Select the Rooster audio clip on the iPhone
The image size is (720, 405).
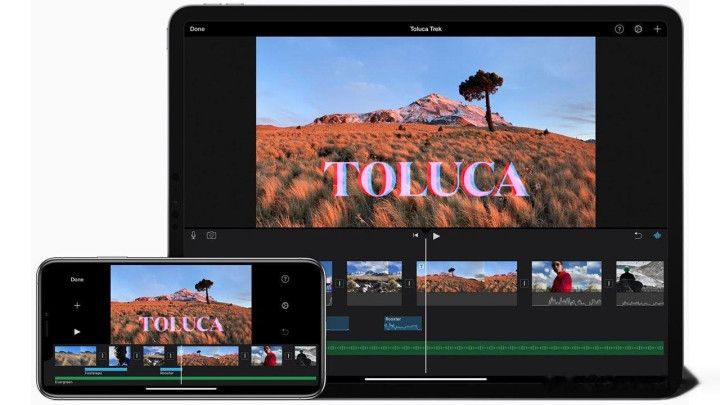pyautogui.click(x=171, y=369)
